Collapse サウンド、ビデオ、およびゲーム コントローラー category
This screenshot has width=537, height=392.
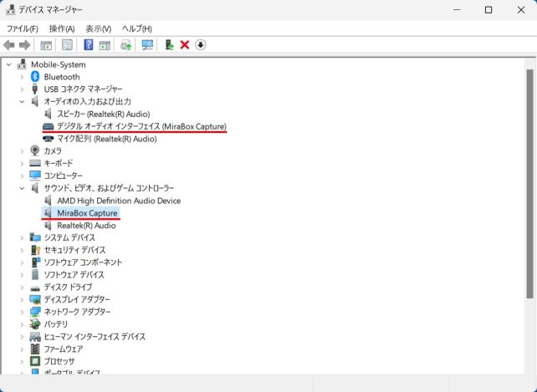point(23,188)
